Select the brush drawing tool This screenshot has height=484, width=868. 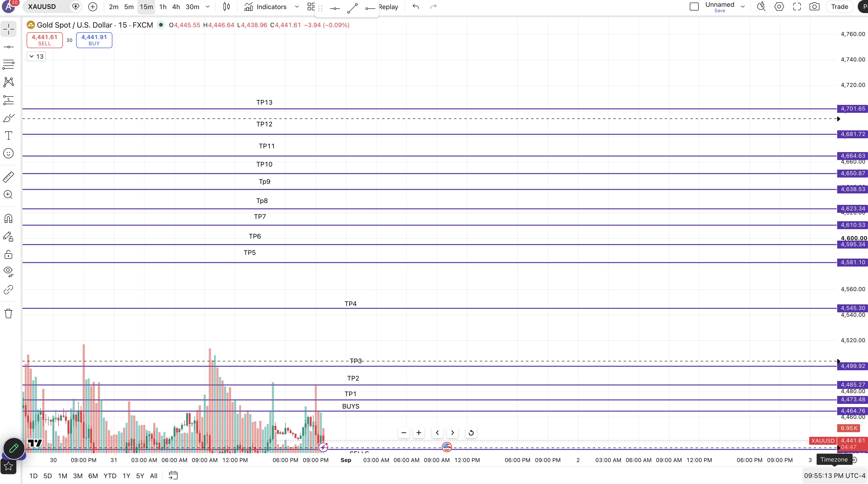click(x=8, y=118)
